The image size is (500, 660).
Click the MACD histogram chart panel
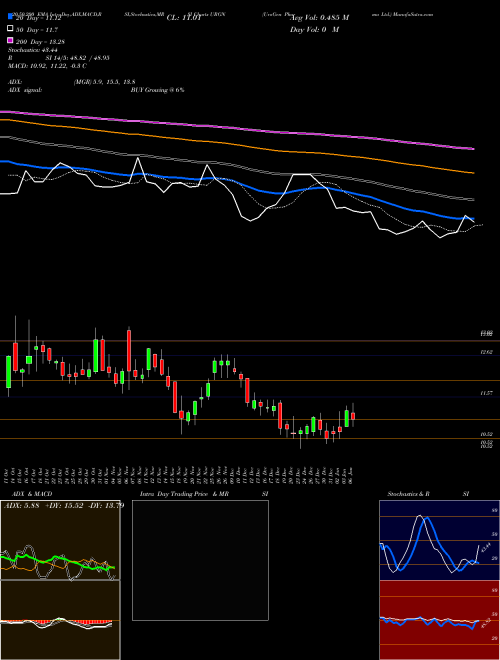[60, 620]
